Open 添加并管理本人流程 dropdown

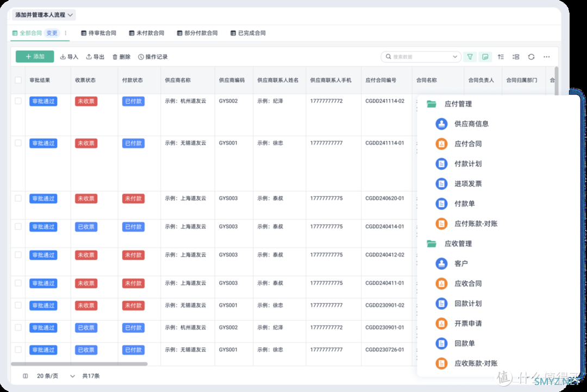coord(44,15)
